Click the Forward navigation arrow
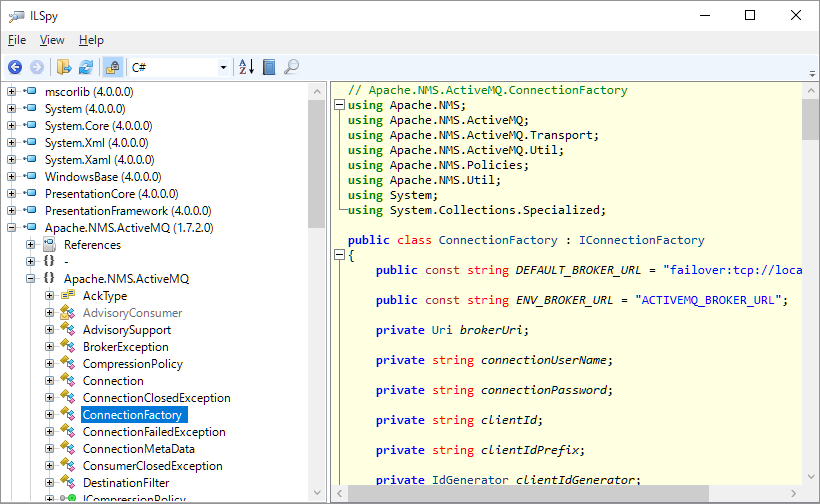Image resolution: width=820 pixels, height=504 pixels. click(37, 67)
